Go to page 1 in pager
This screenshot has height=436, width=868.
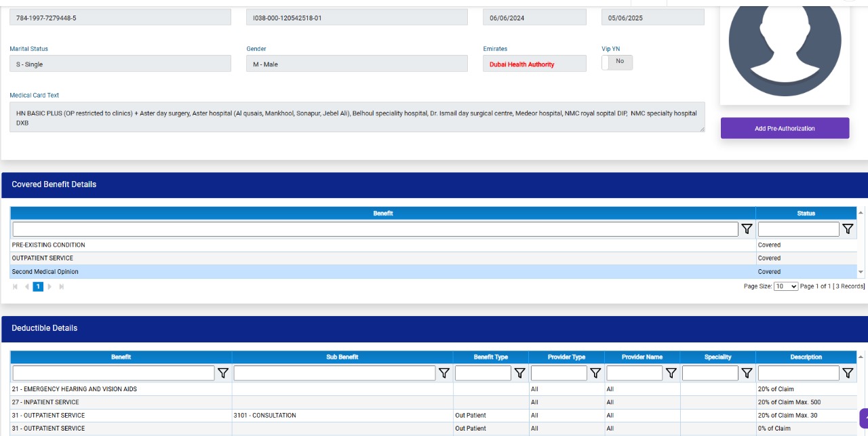[x=38, y=287]
